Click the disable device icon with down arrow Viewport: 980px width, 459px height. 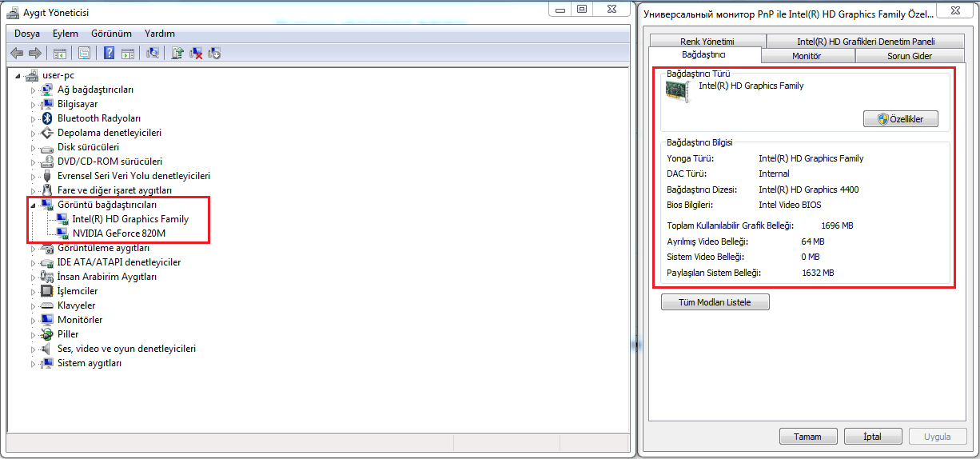(214, 53)
